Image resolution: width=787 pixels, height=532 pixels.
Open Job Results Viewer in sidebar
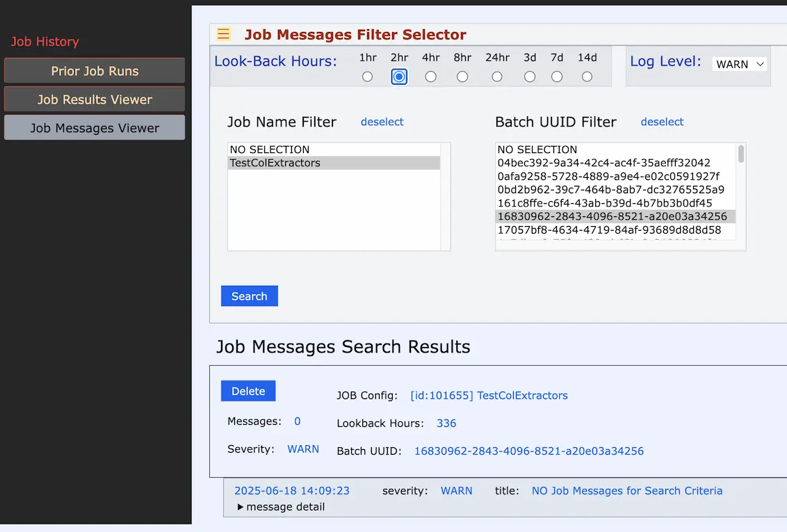click(x=95, y=99)
